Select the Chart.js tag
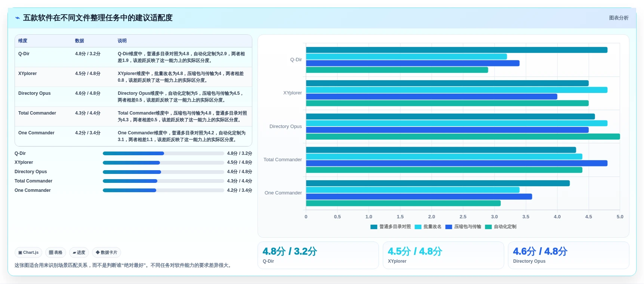The width and height of the screenshot is (644, 284). point(28,253)
